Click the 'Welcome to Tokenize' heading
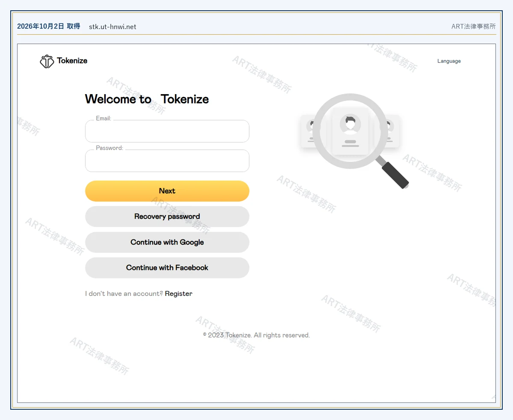The height and width of the screenshot is (420, 513). pyautogui.click(x=147, y=99)
